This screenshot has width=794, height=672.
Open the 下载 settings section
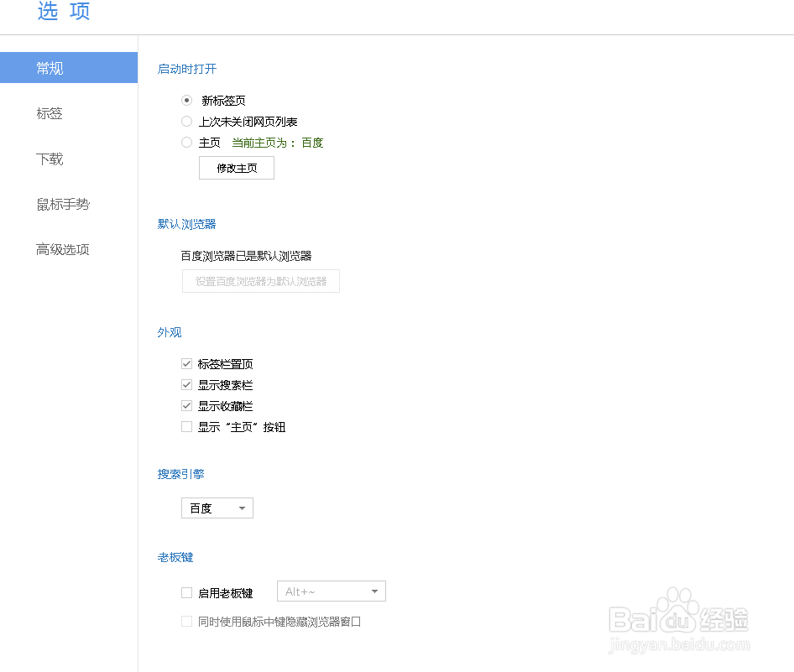(x=49, y=159)
